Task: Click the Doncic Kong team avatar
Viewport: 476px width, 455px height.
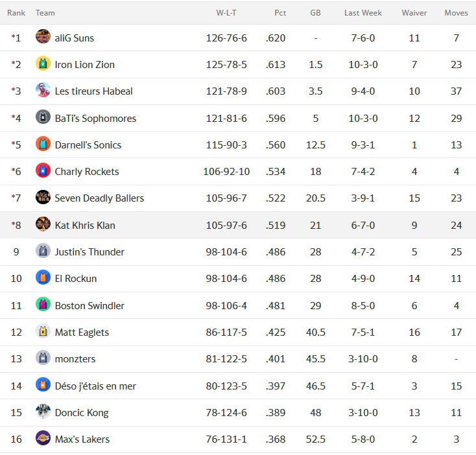Action: (x=43, y=412)
